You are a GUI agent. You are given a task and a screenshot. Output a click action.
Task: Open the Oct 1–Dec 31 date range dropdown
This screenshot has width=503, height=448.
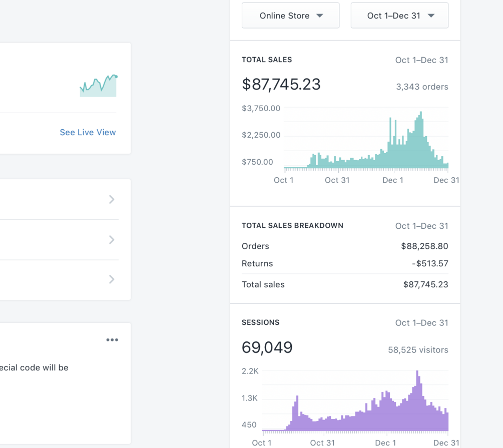tap(399, 16)
